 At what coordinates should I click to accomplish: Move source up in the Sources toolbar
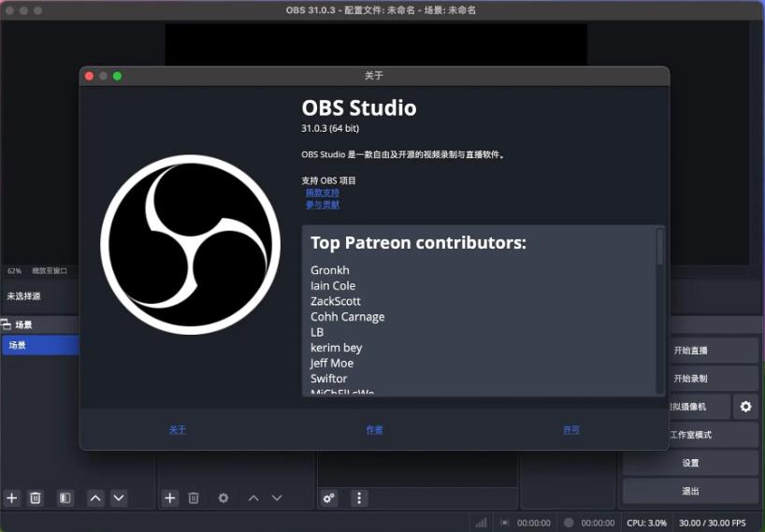253,497
